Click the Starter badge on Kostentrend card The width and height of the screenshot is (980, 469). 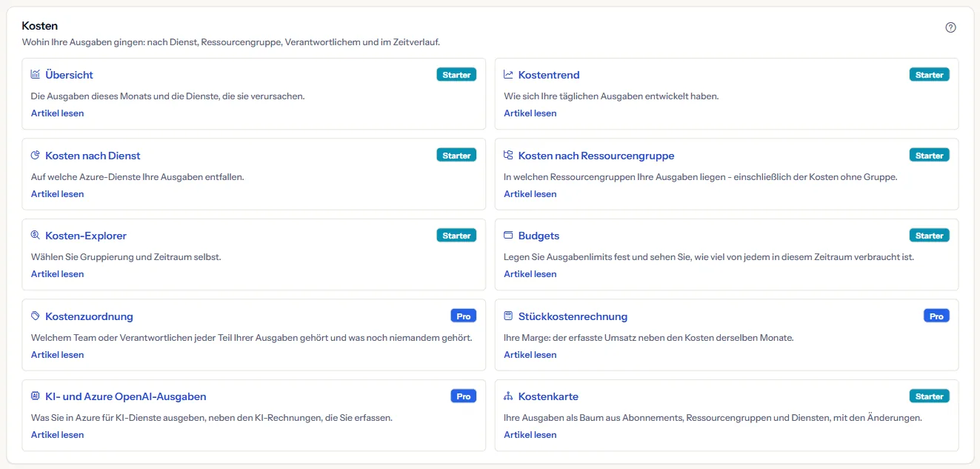tap(929, 75)
